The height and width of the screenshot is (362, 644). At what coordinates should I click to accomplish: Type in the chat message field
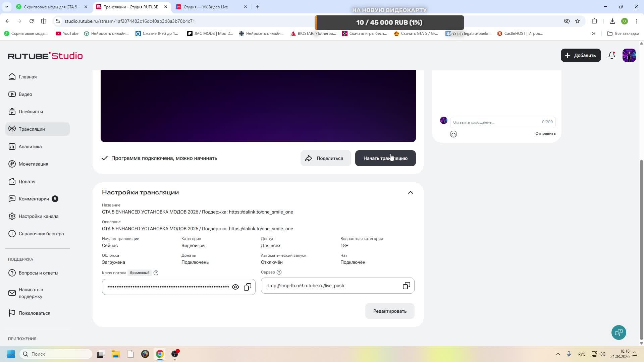pyautogui.click(x=496, y=122)
